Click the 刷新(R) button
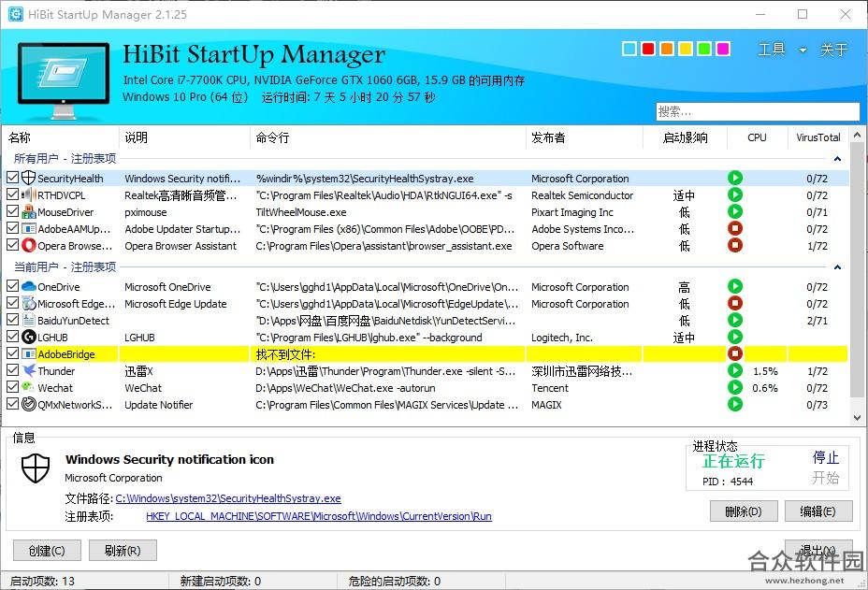The height and width of the screenshot is (590, 868). [123, 550]
